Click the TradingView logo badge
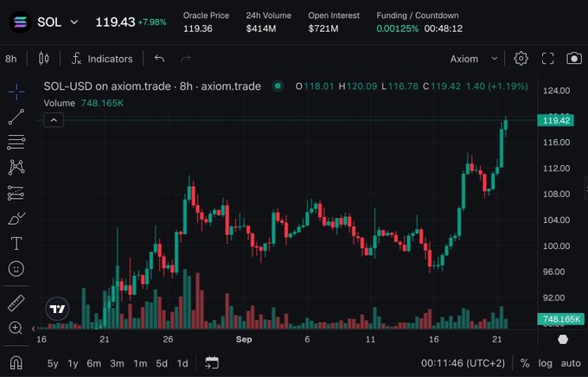This screenshot has height=377, width=588. (x=57, y=309)
